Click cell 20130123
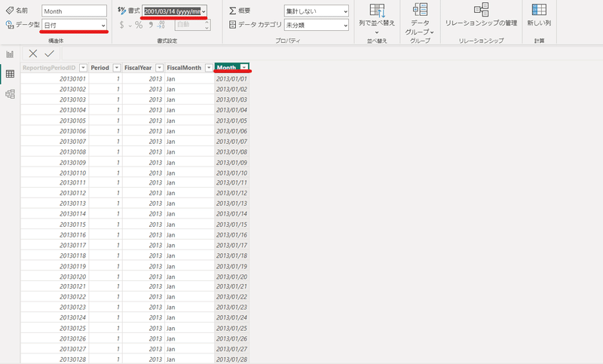The width and height of the screenshot is (603, 364). pyautogui.click(x=54, y=307)
